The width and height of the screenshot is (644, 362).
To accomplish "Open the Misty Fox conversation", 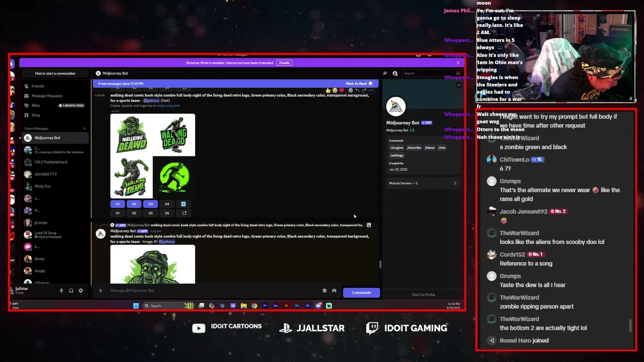I will point(55,186).
